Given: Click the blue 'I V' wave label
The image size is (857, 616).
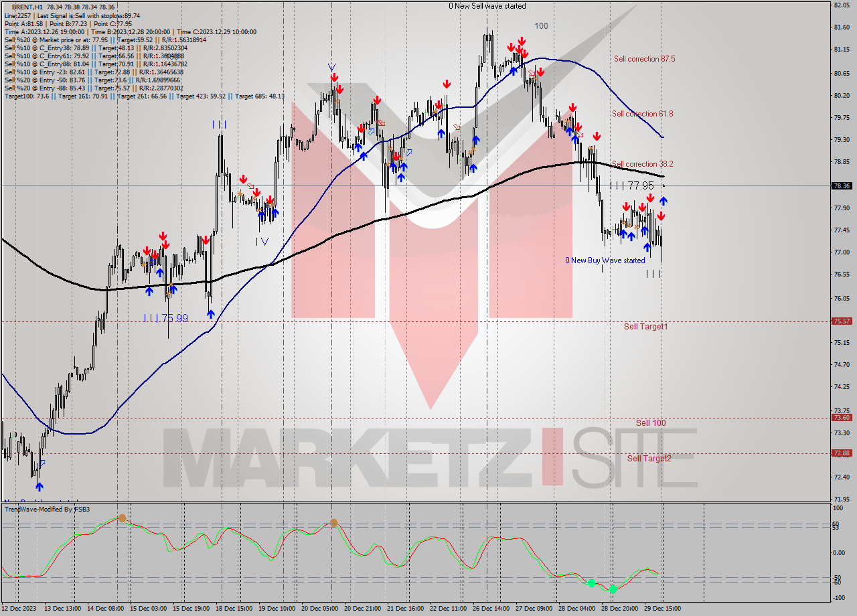Looking at the screenshot, I should coord(262,242).
